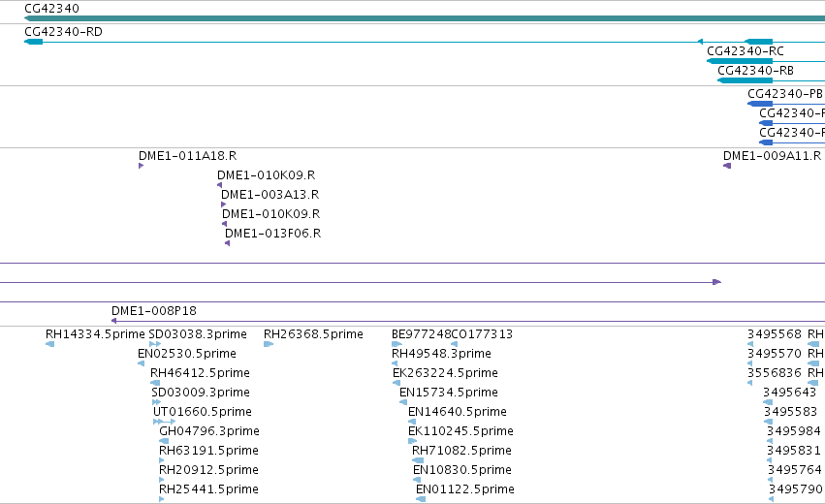Select the UT01660.5prime EST feature

[164, 422]
